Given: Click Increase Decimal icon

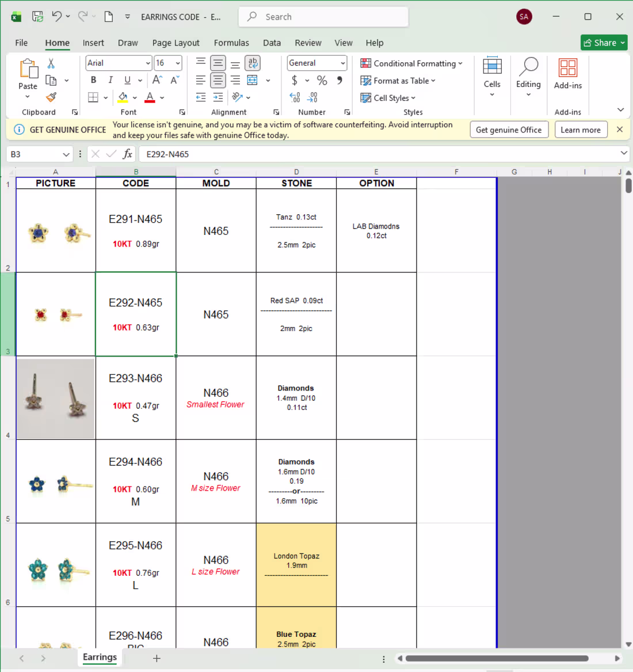Looking at the screenshot, I should 295,97.
